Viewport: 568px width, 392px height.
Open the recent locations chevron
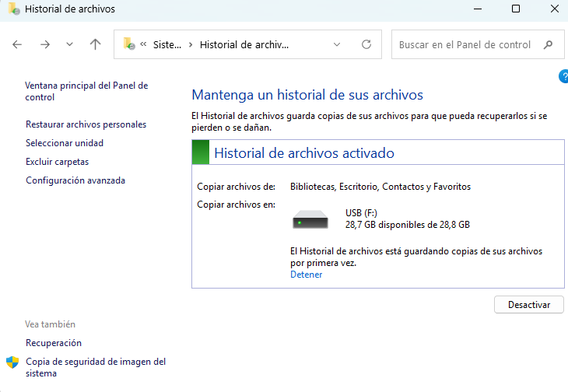point(69,44)
